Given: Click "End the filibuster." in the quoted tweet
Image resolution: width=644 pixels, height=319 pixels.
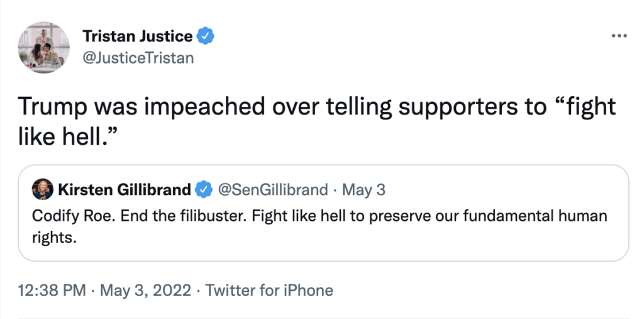Looking at the screenshot, I should [x=163, y=216].
